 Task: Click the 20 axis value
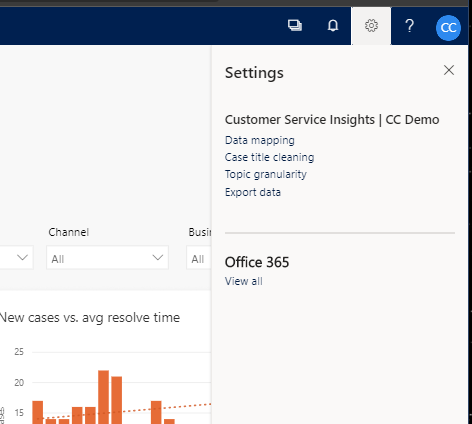click(x=19, y=383)
